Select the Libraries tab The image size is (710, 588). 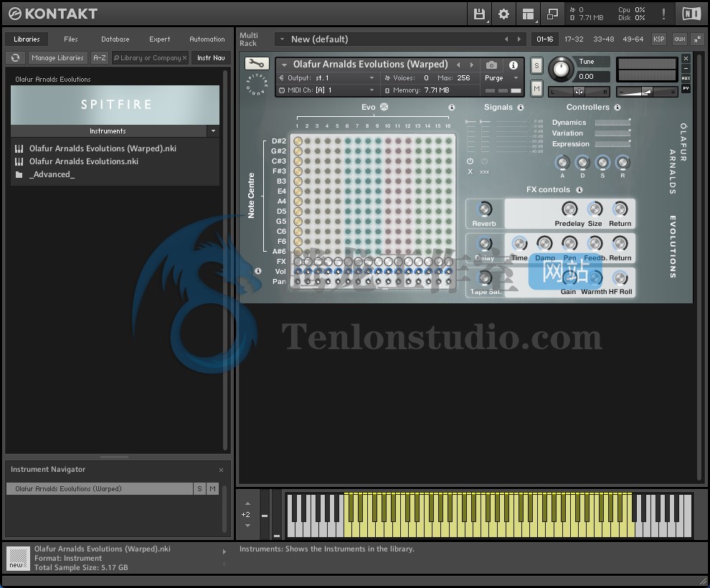(27, 39)
